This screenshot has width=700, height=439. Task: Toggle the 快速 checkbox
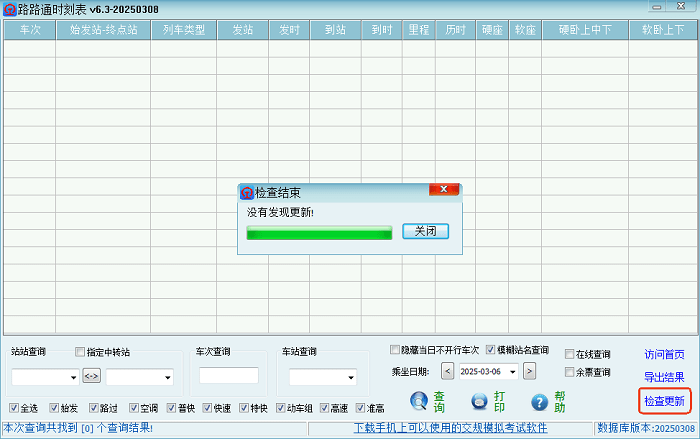[x=207, y=408]
